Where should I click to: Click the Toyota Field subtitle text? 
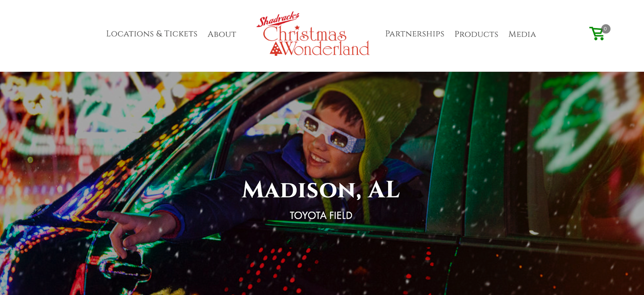point(321,216)
